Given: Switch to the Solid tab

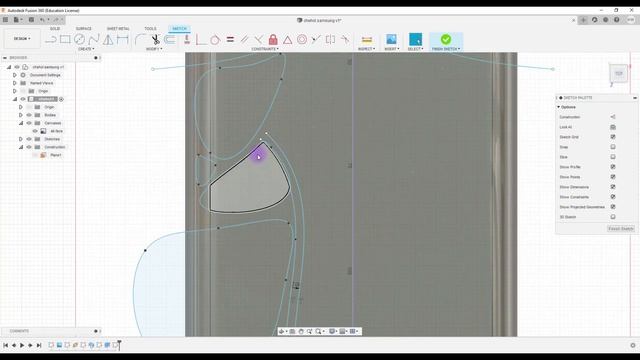Looking at the screenshot, I should 55,29.
